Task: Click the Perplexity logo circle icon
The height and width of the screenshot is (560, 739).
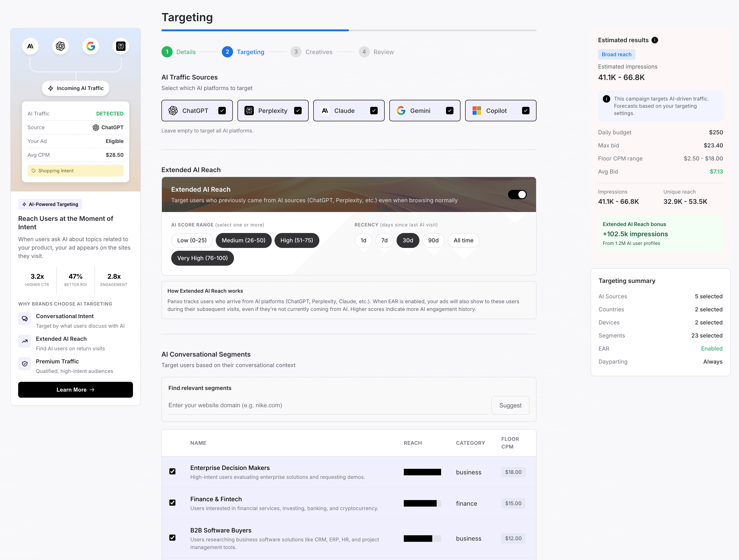Action: point(121,46)
